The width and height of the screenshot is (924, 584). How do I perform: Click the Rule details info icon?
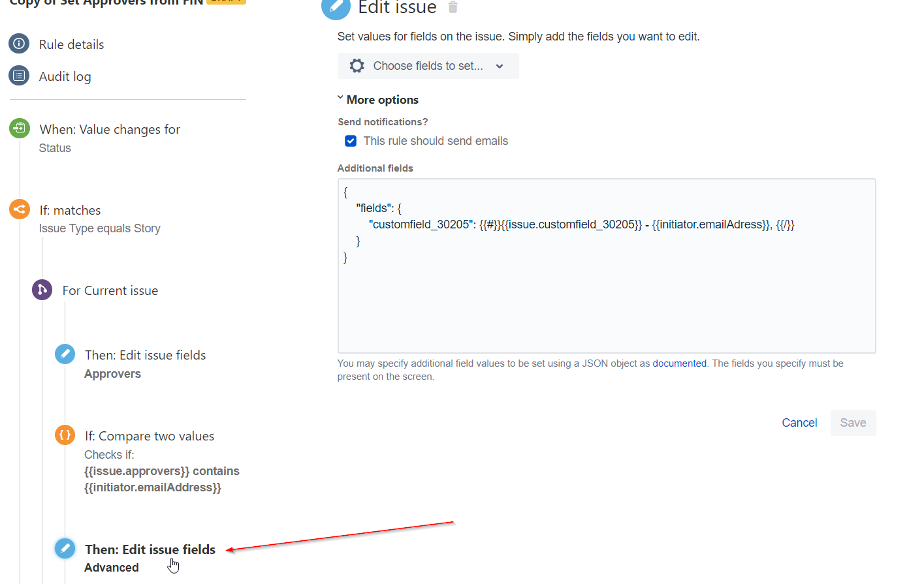pyautogui.click(x=19, y=44)
